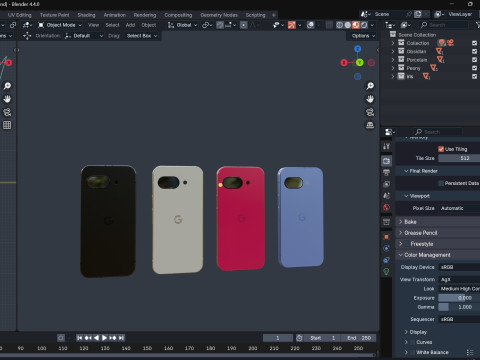Expand the Peony collection
Image resolution: width=480 pixels, height=360 pixels.
point(393,68)
